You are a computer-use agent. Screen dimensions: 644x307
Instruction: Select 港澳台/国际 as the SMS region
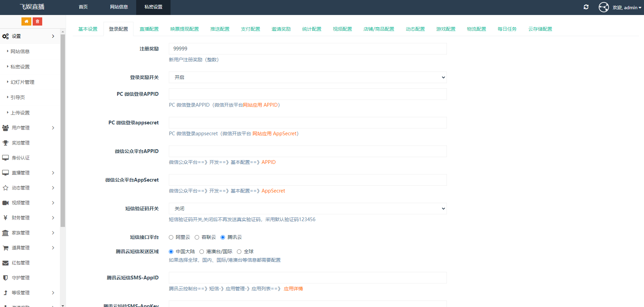[x=202, y=251]
